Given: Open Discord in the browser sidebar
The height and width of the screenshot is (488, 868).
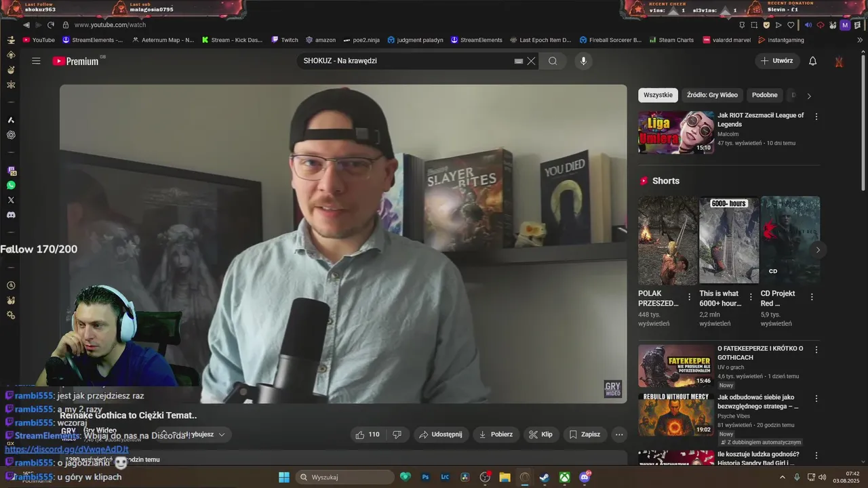Looking at the screenshot, I should [11, 215].
